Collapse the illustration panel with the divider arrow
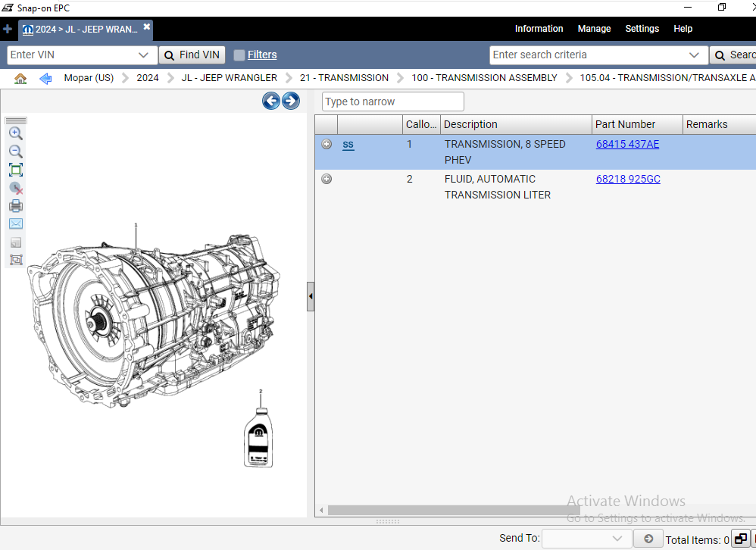 [x=311, y=296]
